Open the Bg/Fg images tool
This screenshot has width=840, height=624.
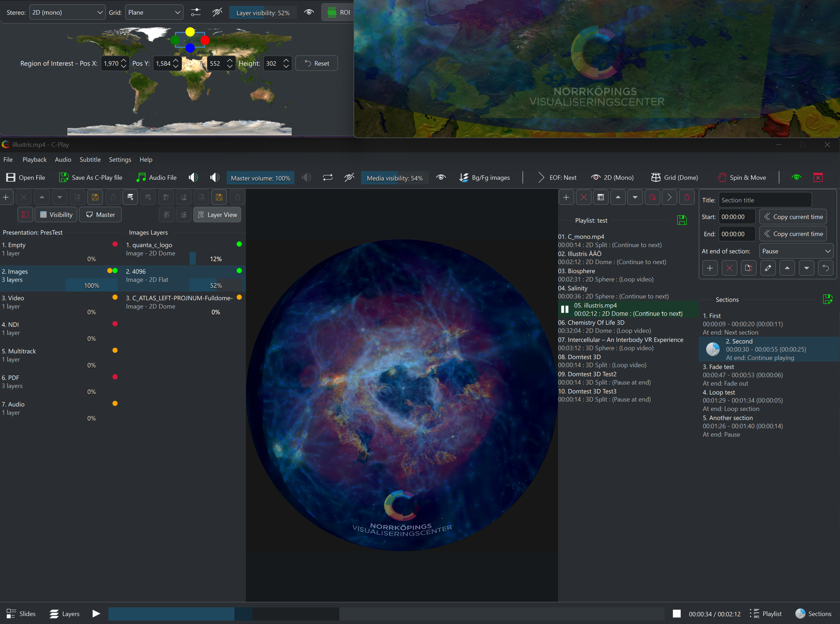point(485,177)
